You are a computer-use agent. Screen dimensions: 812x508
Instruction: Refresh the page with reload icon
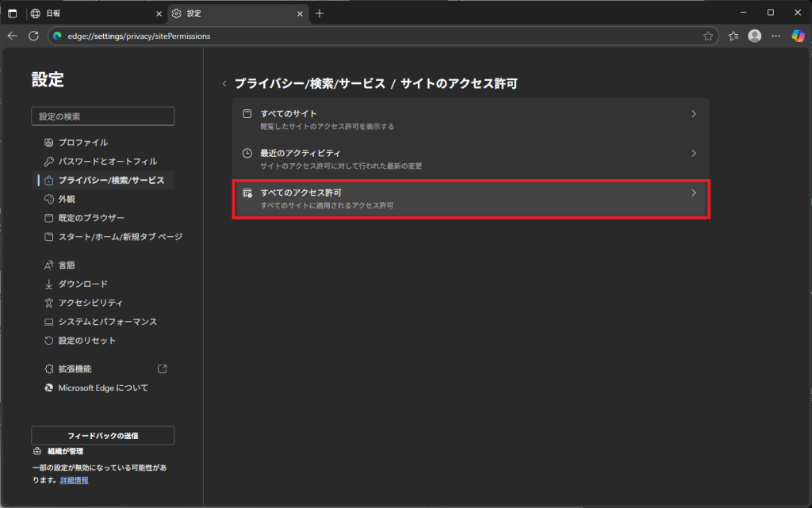tap(33, 36)
